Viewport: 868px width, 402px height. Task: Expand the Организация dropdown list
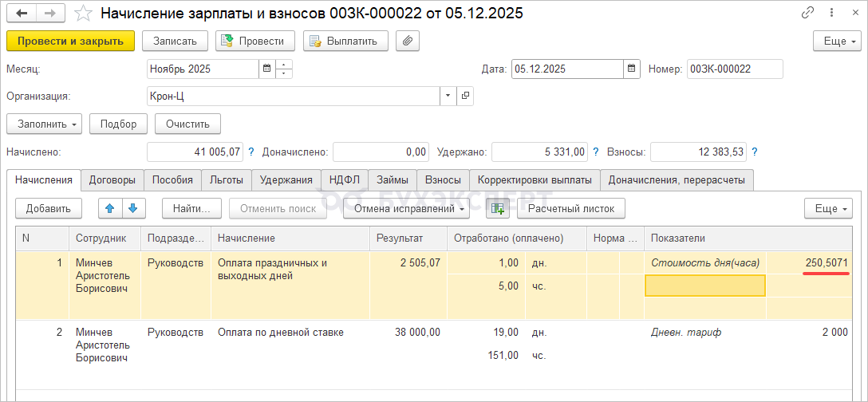(x=448, y=96)
